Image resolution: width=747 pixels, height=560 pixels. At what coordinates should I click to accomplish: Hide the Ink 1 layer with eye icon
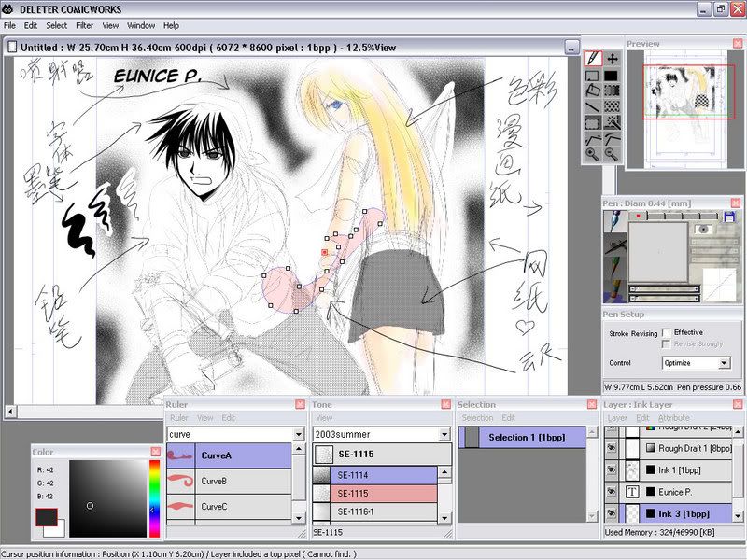612,470
